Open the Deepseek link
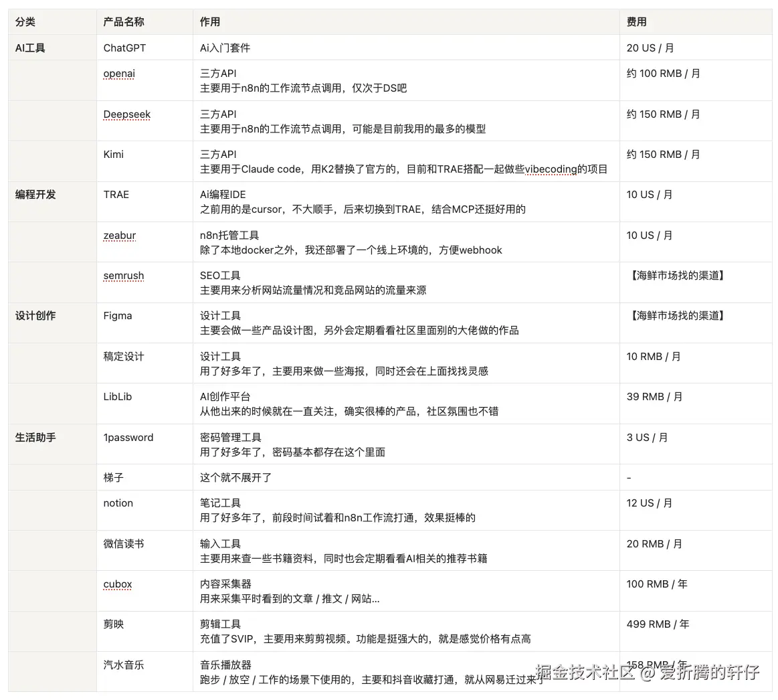Screen dimensions: 778x700 click(126, 114)
